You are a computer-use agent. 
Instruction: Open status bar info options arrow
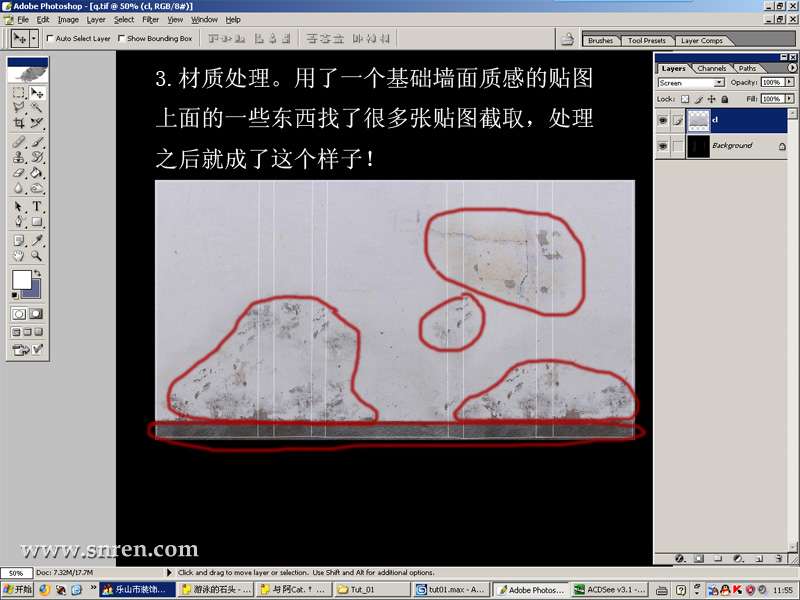[x=169, y=572]
